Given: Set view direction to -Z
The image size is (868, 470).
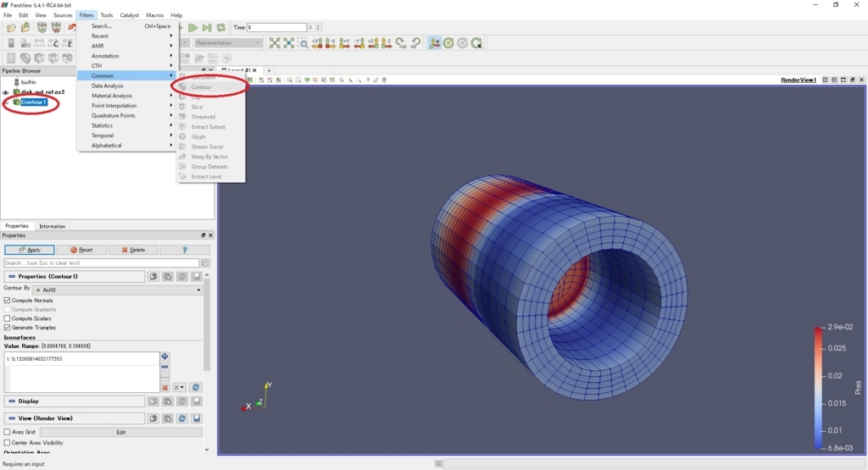Looking at the screenshot, I should click(x=387, y=43).
